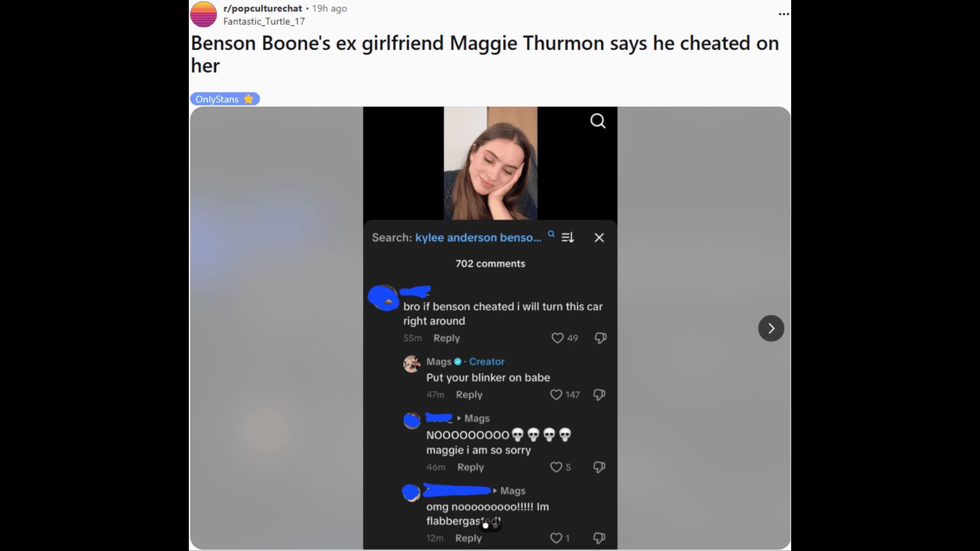
Task: Advance to next image with arrow
Action: click(771, 328)
